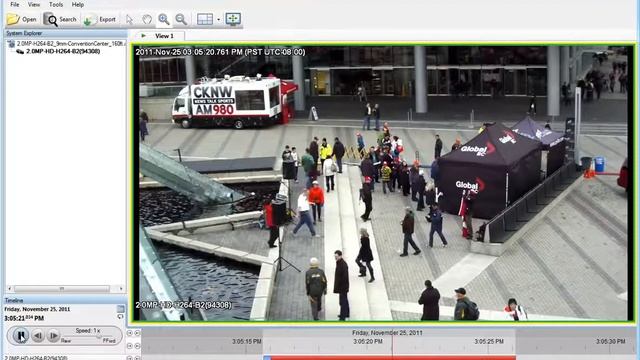Click the server icon beside the ConventionCenter node
Screen dimensions: 640x360
11,44
